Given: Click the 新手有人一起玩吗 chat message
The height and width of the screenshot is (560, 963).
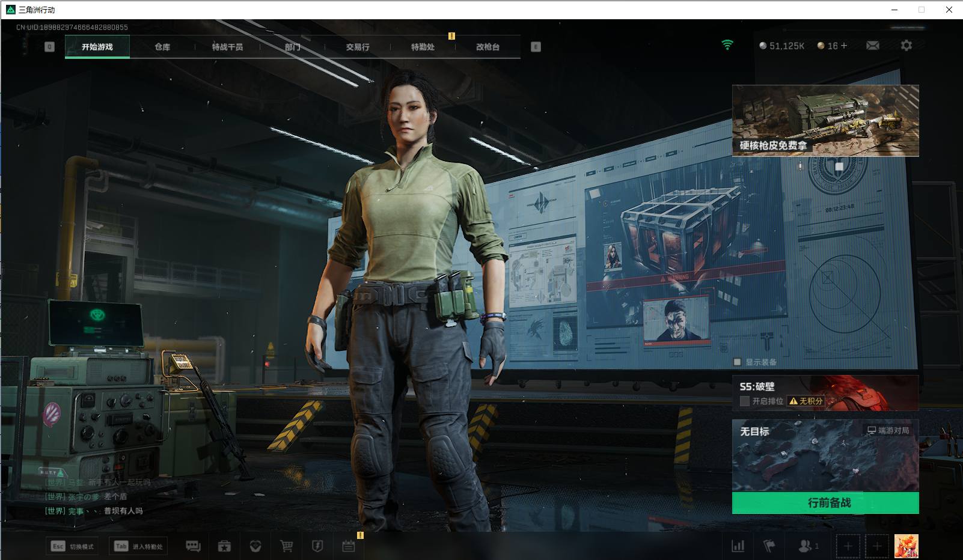Looking at the screenshot, I should click(120, 482).
